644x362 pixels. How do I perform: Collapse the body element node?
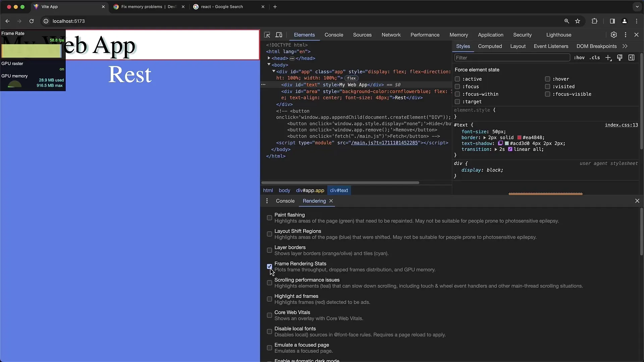point(269,65)
